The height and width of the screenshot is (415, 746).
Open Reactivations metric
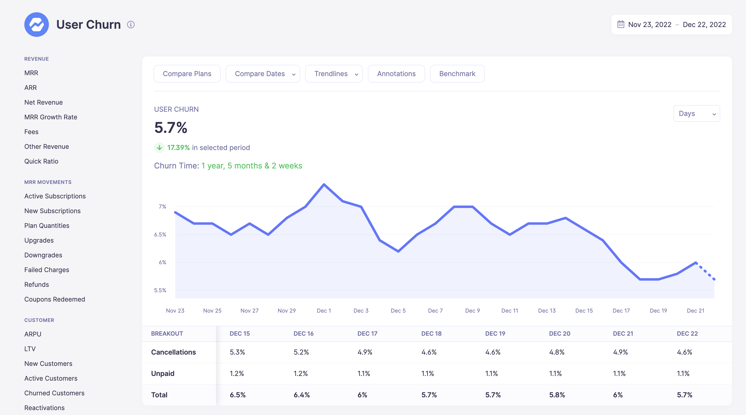[x=44, y=408]
